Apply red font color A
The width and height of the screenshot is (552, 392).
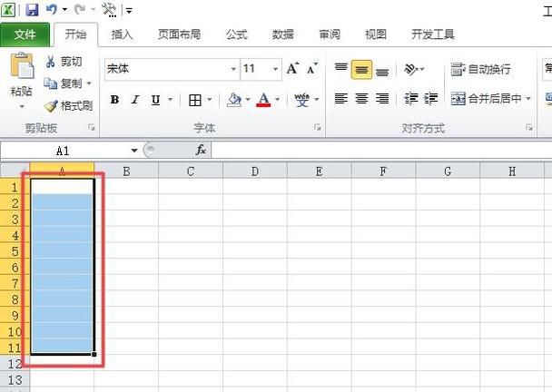(x=263, y=100)
